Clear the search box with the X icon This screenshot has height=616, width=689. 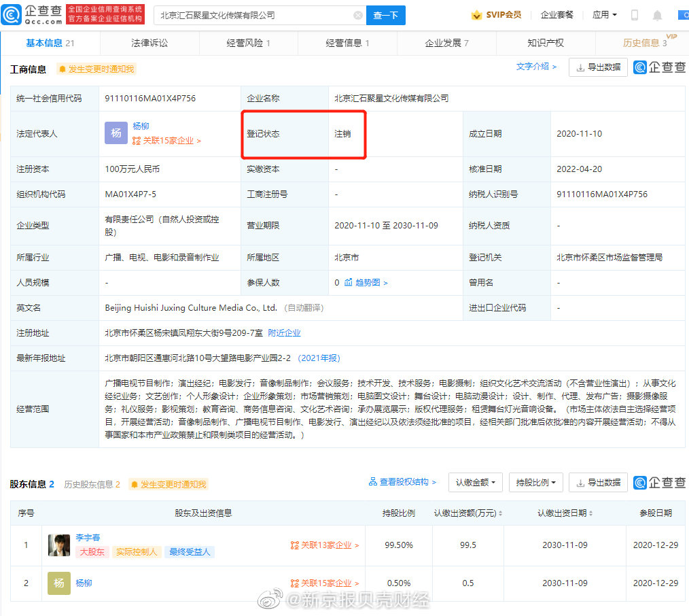click(357, 16)
